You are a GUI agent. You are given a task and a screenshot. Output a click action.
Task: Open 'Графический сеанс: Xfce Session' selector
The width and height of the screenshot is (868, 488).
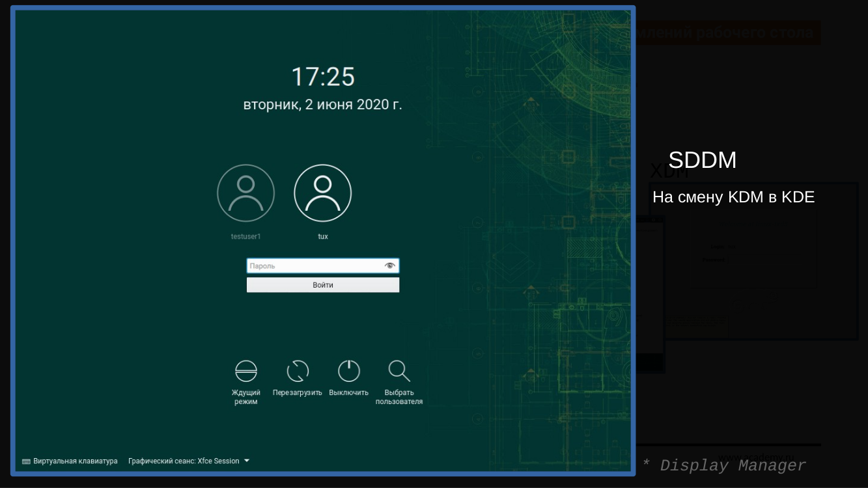tap(188, 460)
